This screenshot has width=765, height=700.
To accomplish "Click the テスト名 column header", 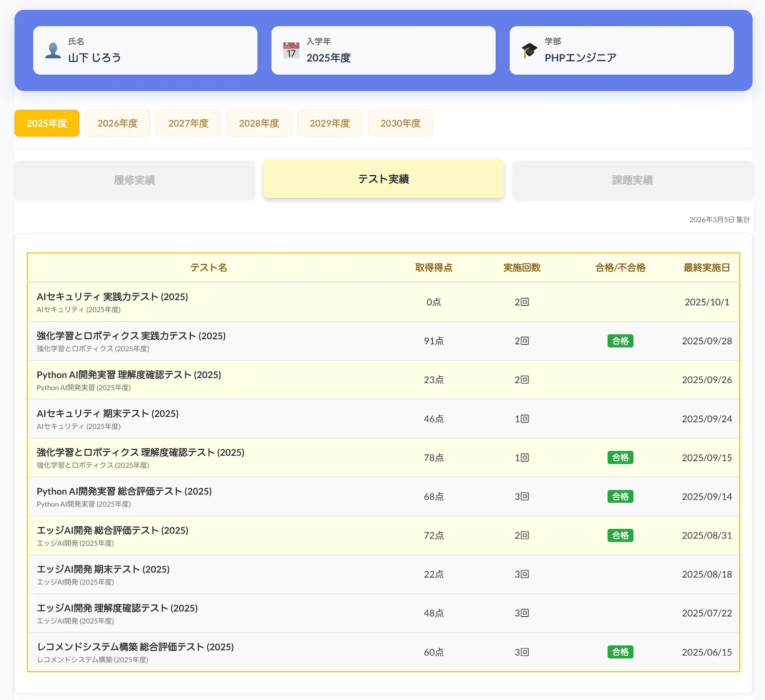I will [208, 267].
